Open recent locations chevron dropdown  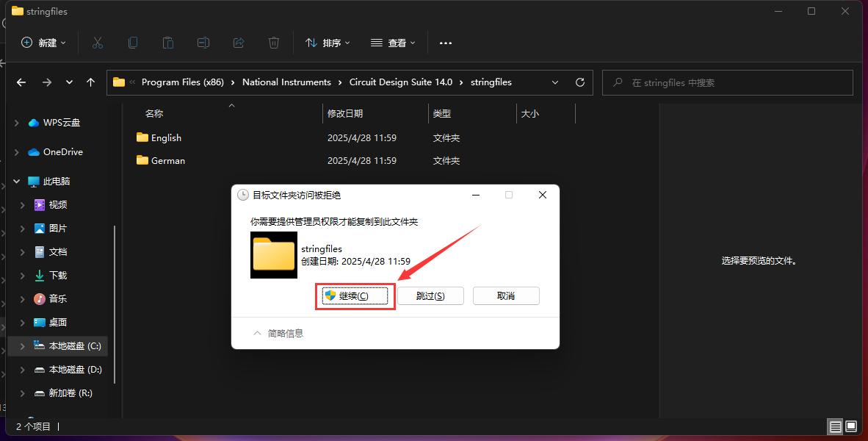(69, 82)
